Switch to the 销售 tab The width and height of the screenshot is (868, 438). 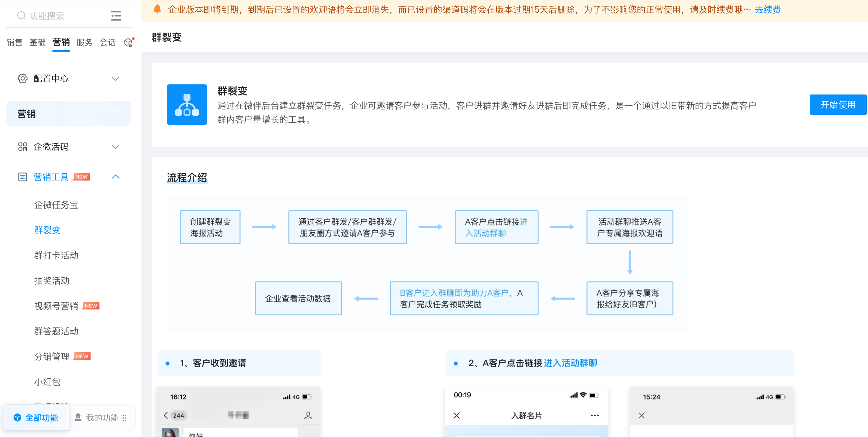click(15, 42)
